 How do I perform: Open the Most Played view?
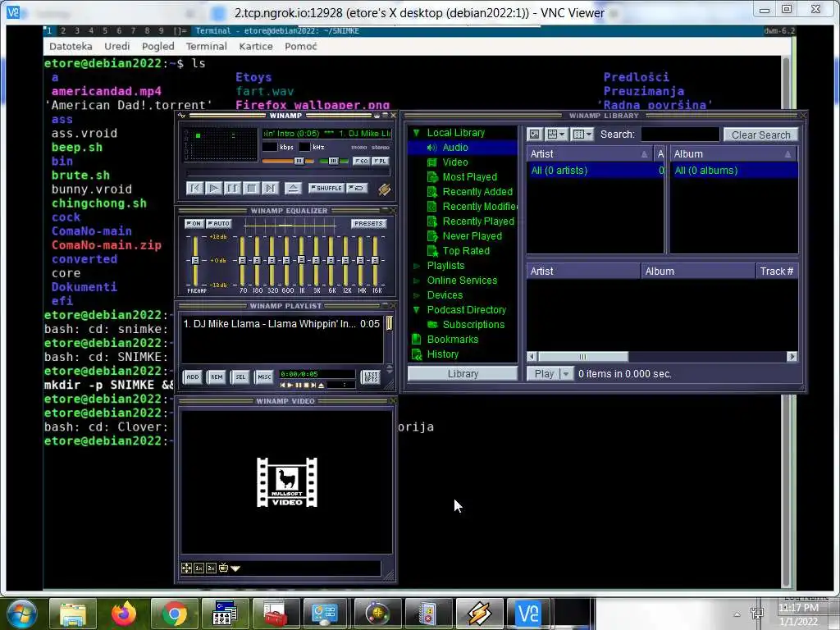coord(470,177)
